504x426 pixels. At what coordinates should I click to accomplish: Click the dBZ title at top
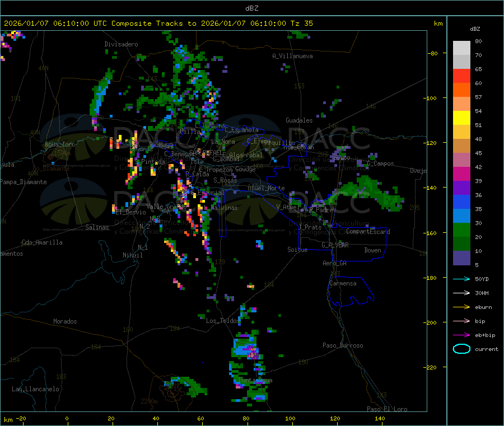coord(251,8)
